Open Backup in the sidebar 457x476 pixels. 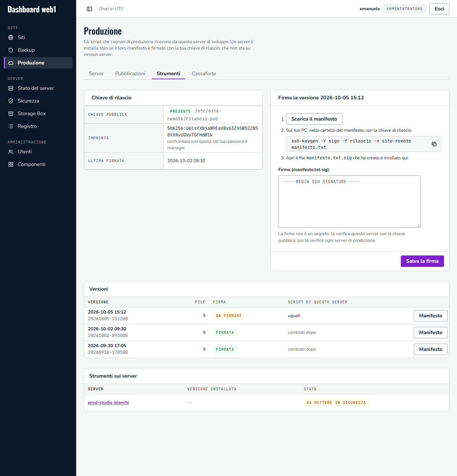point(38,50)
